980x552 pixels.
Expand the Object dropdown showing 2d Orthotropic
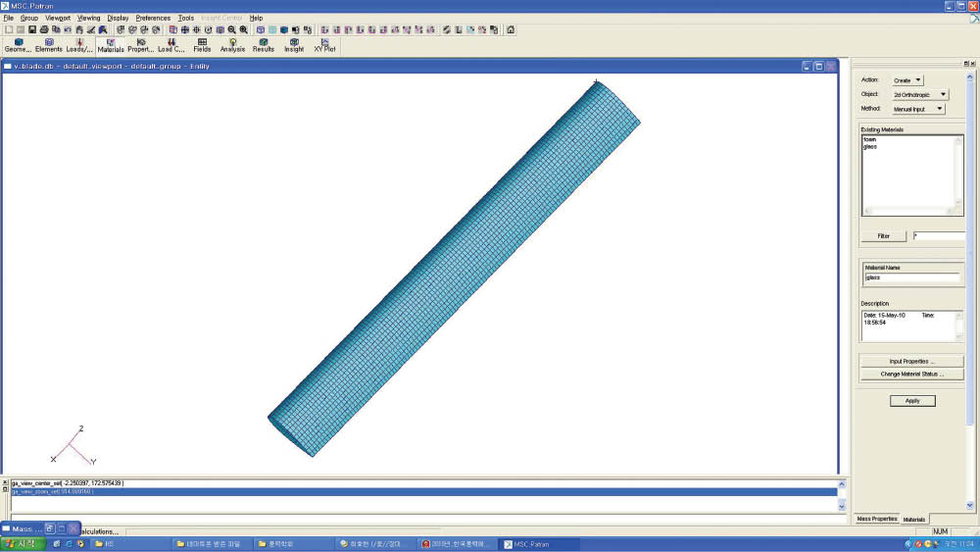pyautogui.click(x=920, y=94)
